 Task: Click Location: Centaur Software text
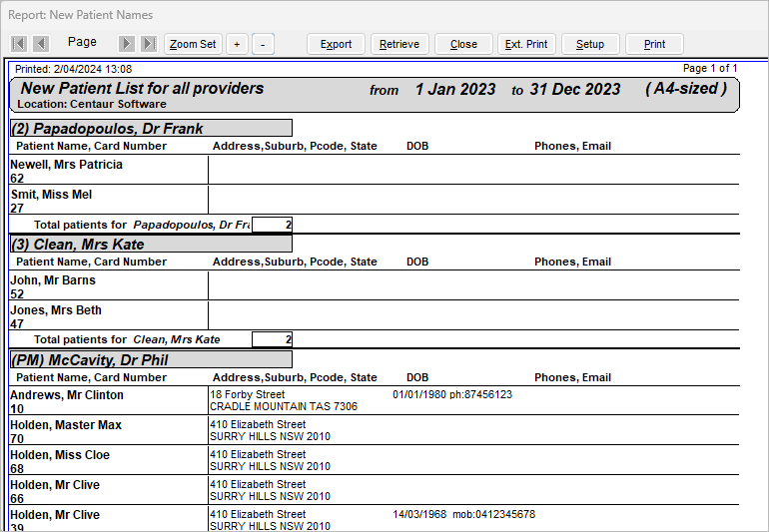(x=92, y=104)
